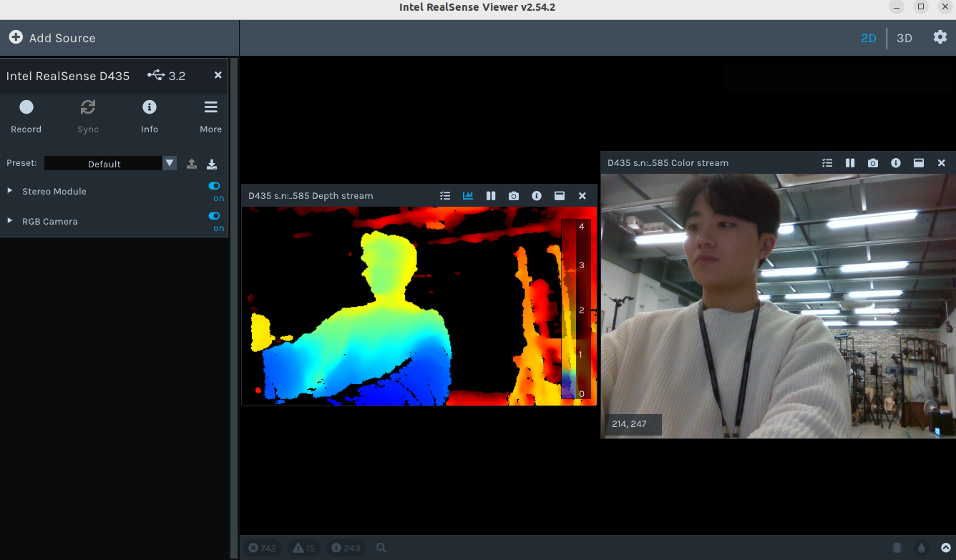Close the Color stream window

point(942,162)
